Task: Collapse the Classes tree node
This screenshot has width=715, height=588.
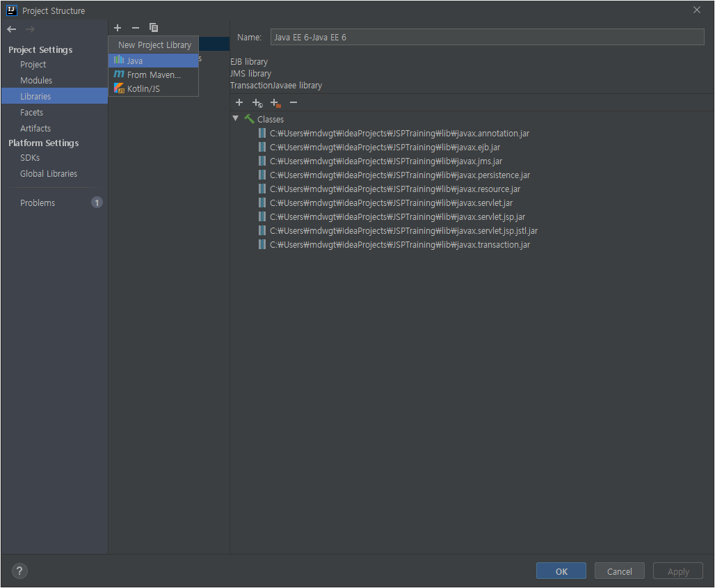Action: point(235,118)
